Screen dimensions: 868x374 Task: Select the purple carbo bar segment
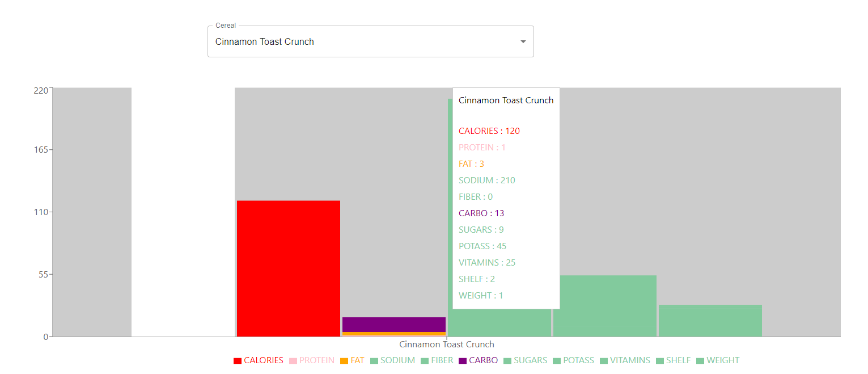click(393, 324)
